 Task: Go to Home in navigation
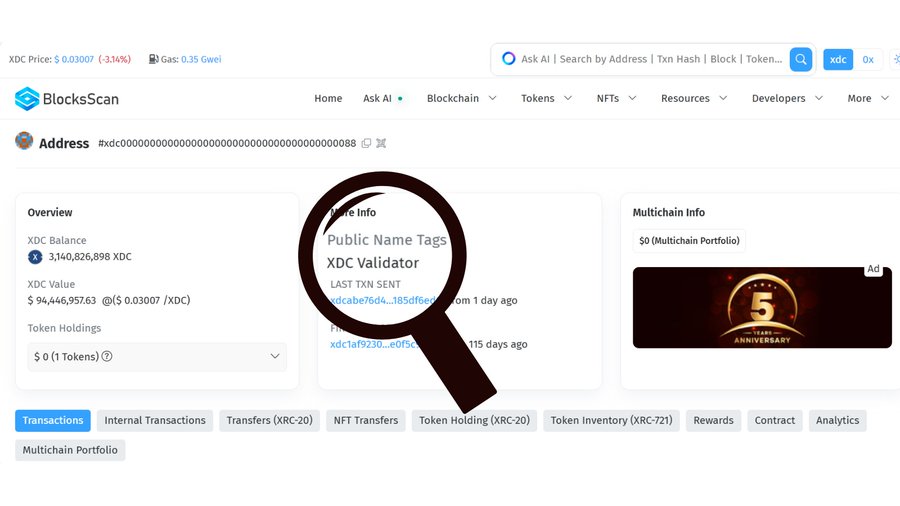click(x=328, y=98)
